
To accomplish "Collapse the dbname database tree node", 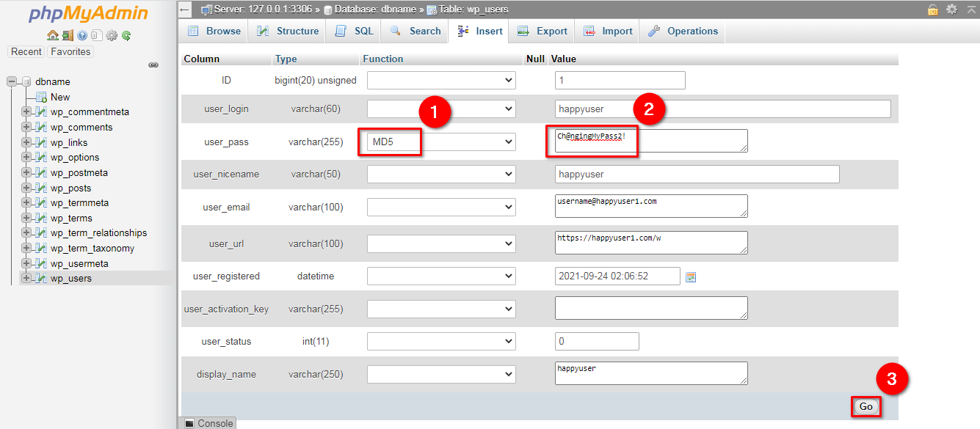I will pos(12,81).
